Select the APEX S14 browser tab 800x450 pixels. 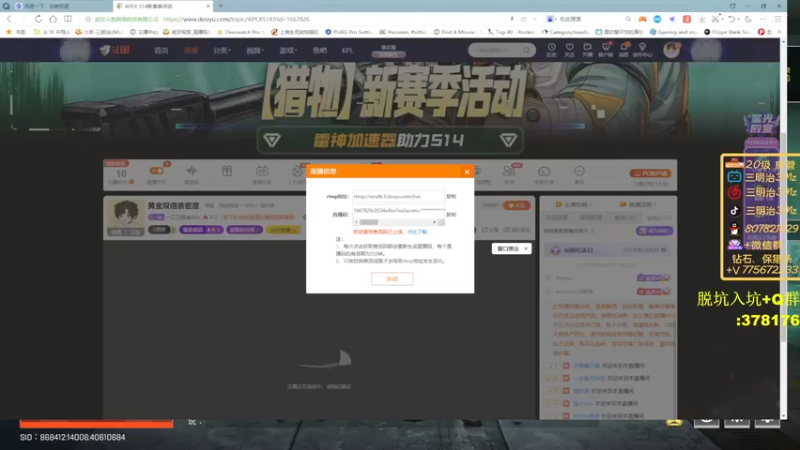tap(162, 6)
